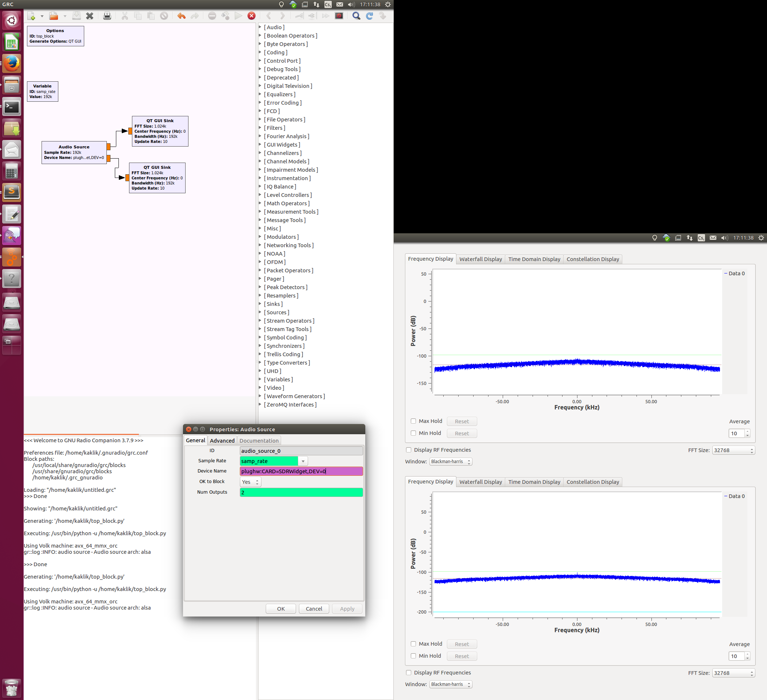Screen dimensions: 767x700
Task: Click the find blocks magnifier icon
Action: [356, 16]
